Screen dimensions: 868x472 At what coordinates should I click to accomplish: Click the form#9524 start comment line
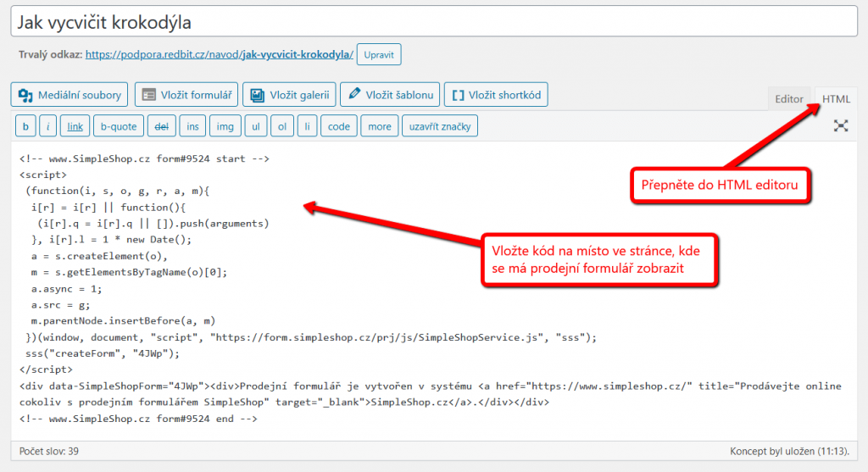(144, 158)
